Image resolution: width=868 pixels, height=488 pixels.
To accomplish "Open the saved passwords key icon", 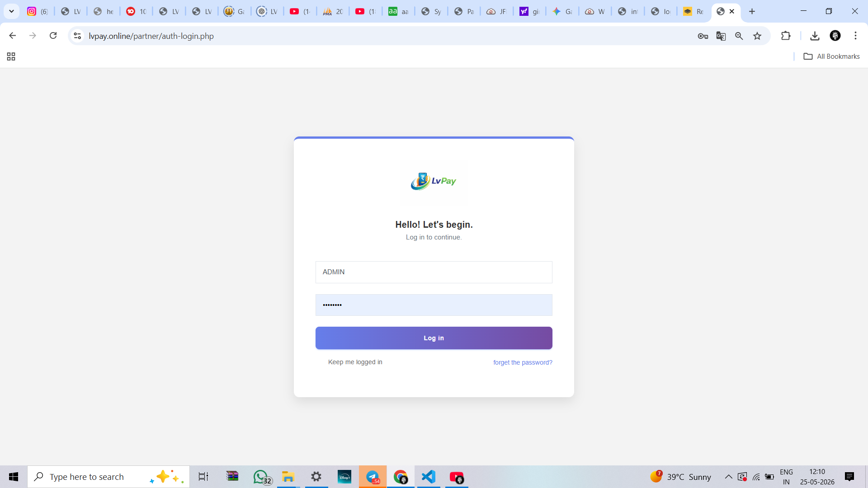I will click(703, 36).
